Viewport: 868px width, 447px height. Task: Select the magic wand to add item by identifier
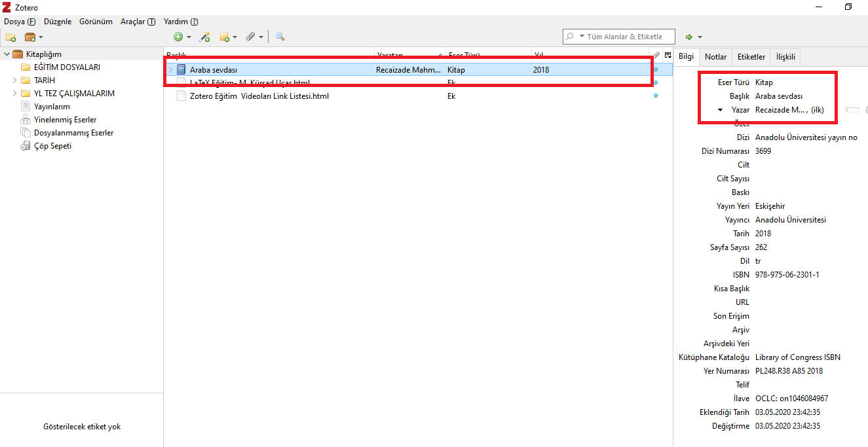click(x=205, y=37)
